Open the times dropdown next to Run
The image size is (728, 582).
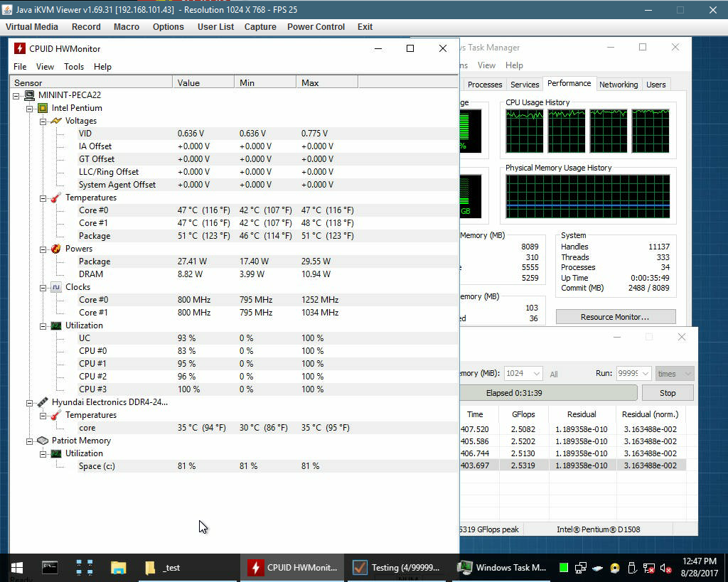pyautogui.click(x=674, y=374)
